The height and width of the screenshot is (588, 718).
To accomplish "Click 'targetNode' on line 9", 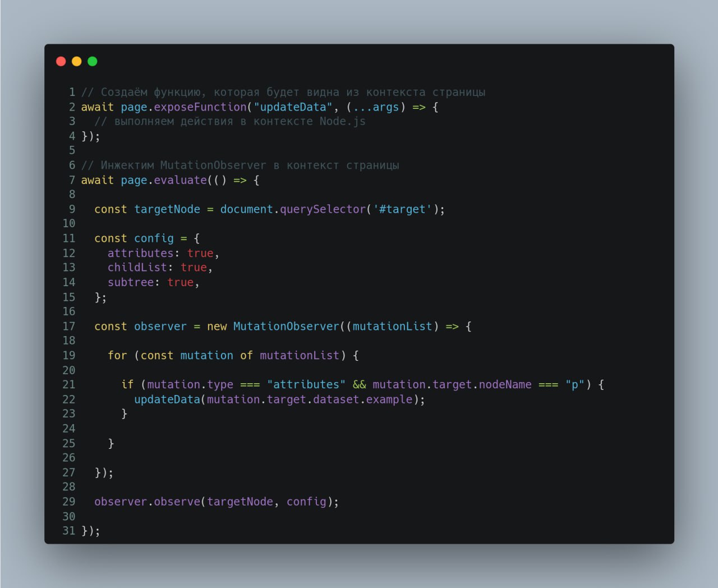I will point(167,209).
